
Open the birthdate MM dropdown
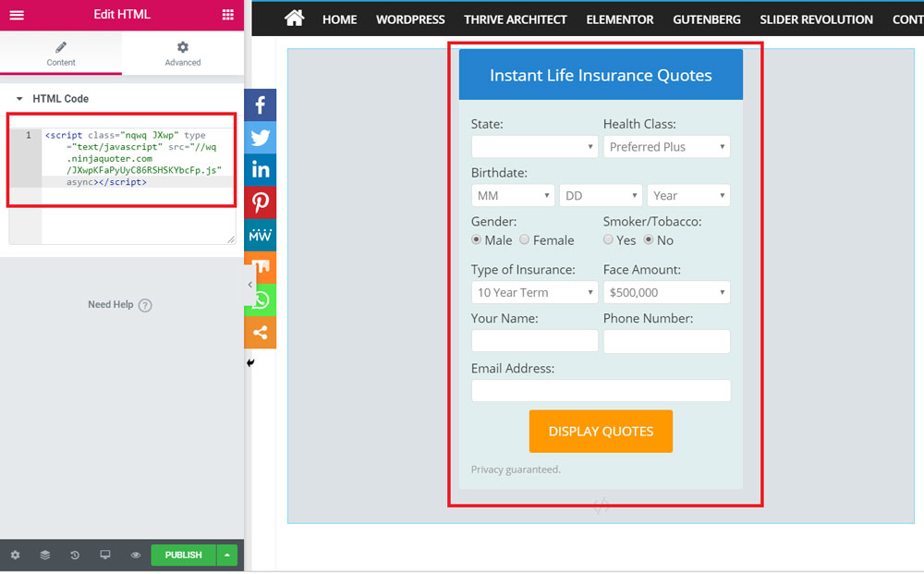[513, 196]
